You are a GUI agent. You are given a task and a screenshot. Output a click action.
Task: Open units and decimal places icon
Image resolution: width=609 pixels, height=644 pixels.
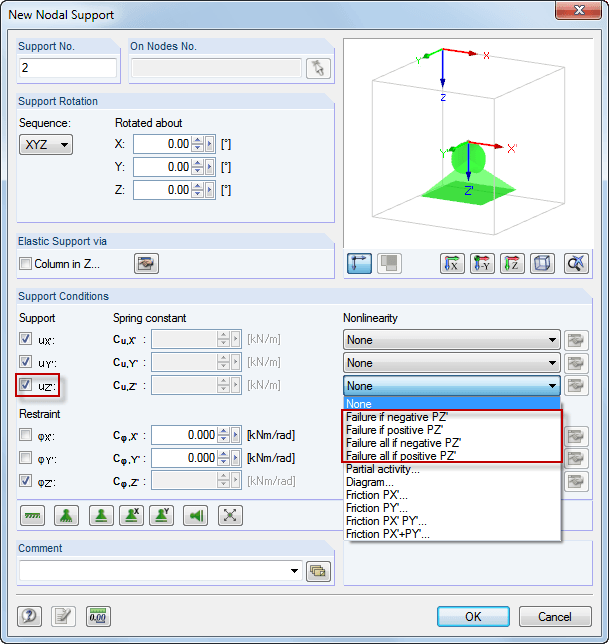[98, 616]
